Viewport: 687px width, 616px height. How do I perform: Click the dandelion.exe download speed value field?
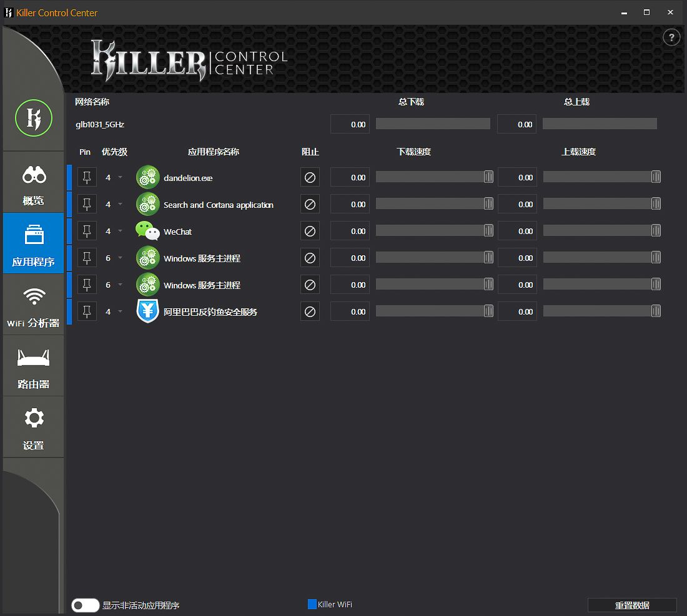(x=350, y=177)
